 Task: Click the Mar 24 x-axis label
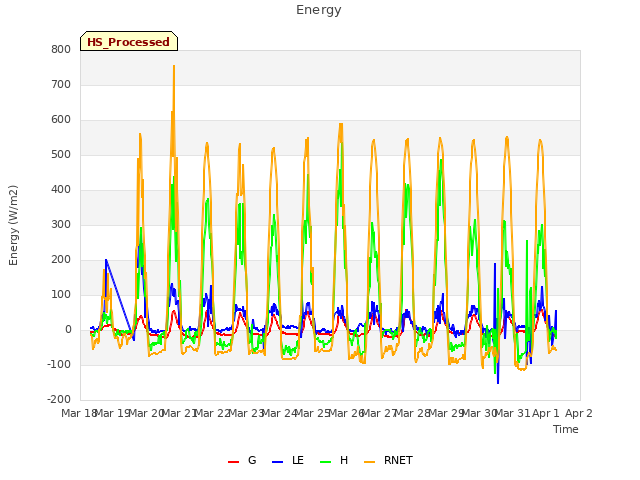[x=279, y=413]
